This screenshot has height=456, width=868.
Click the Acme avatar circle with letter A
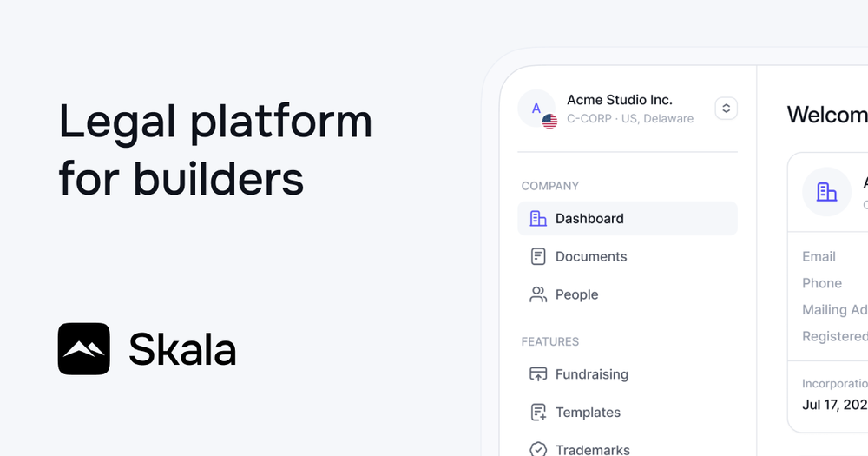point(536,108)
